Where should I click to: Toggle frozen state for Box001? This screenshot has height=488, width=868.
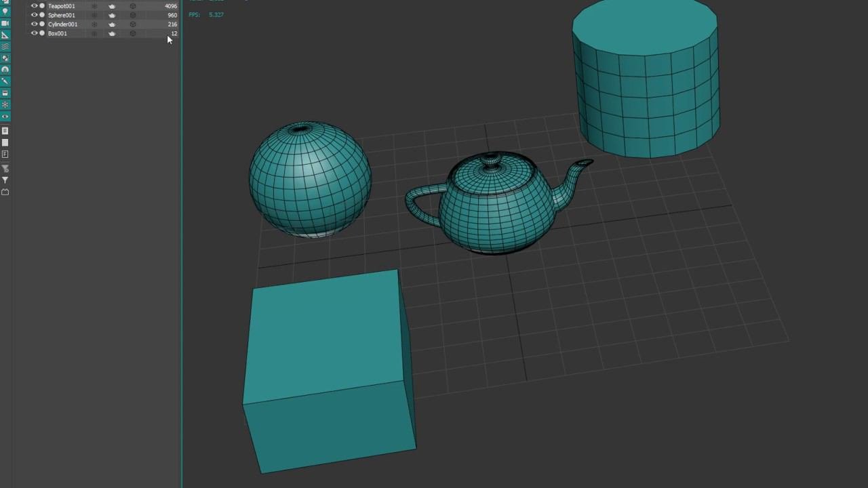(94, 33)
